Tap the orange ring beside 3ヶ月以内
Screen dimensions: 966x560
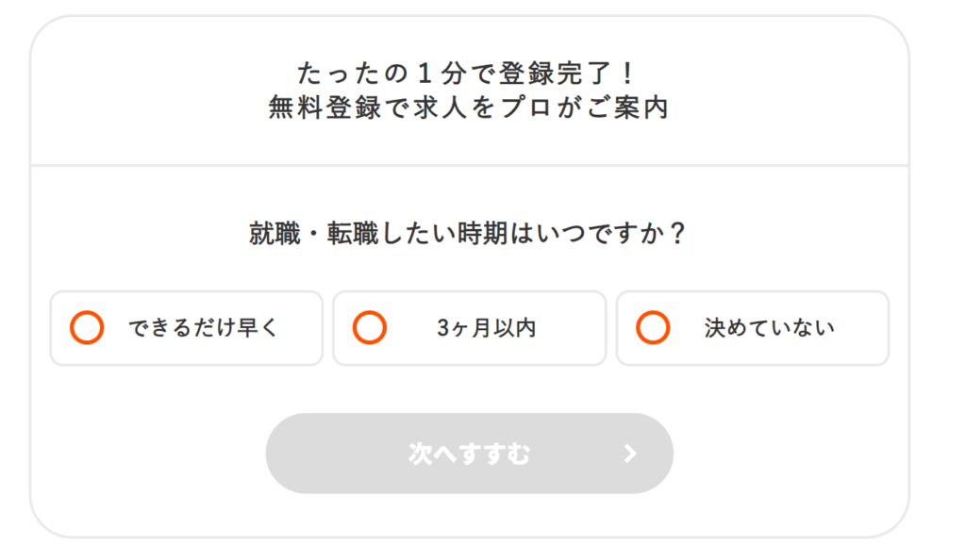370,328
